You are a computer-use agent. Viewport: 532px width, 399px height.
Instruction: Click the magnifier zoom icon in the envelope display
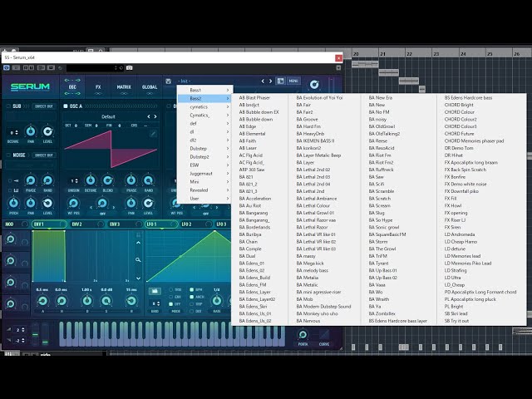click(138, 260)
